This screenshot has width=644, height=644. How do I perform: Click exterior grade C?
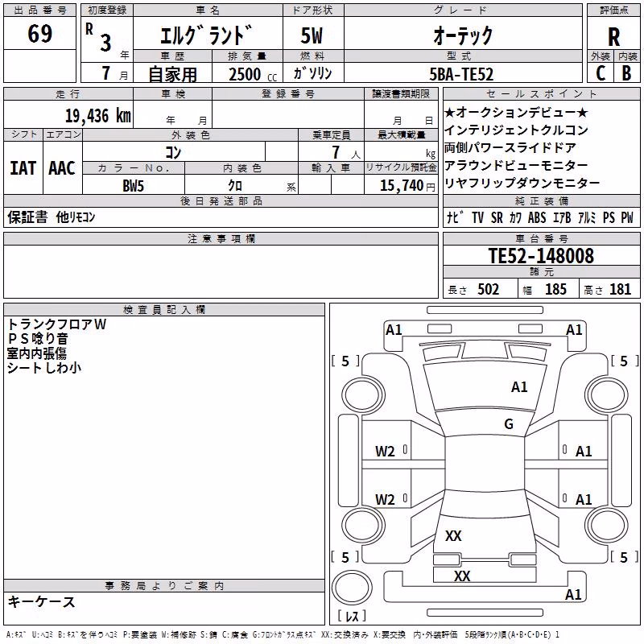(x=601, y=73)
